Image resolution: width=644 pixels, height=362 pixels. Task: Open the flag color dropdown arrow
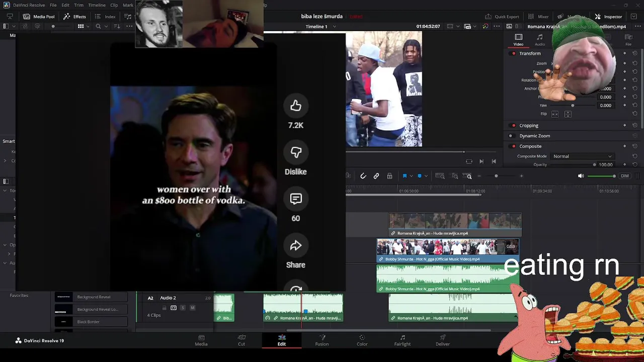pyautogui.click(x=411, y=176)
